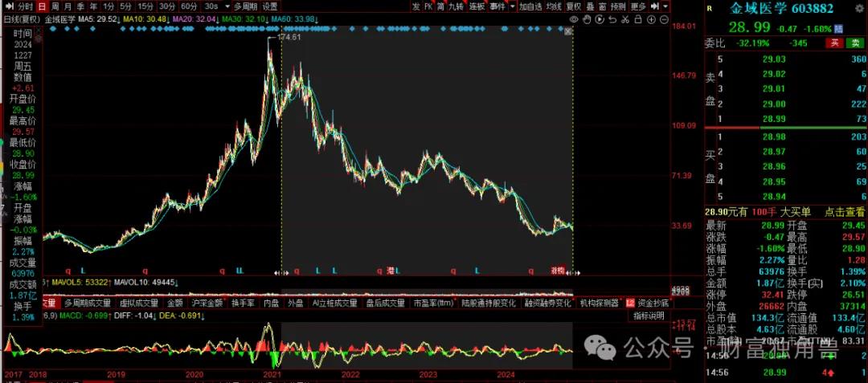Toggle the 均线 moving average lines
Viewport: 868px width, 383px height.
pyautogui.click(x=554, y=6)
